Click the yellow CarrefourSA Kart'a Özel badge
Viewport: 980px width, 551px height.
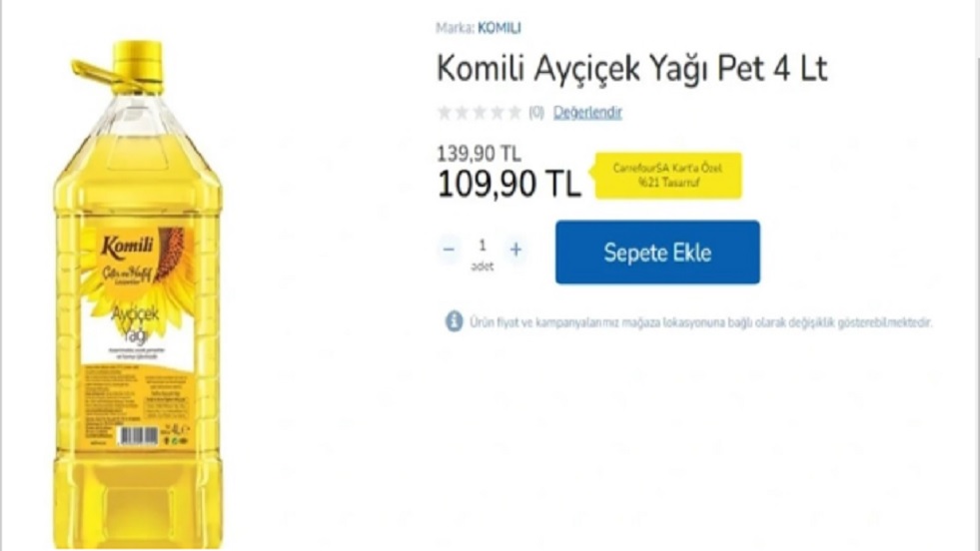point(667,176)
